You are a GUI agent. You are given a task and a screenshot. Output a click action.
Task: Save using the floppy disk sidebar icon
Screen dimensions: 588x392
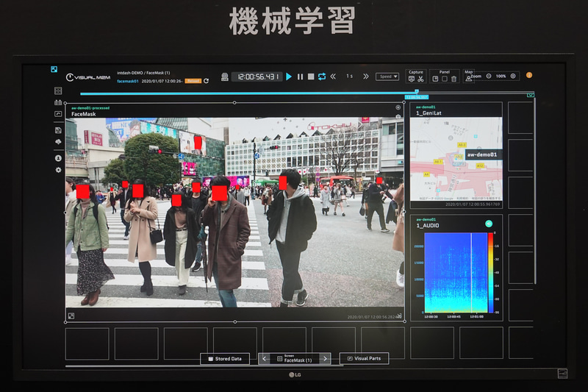click(58, 130)
